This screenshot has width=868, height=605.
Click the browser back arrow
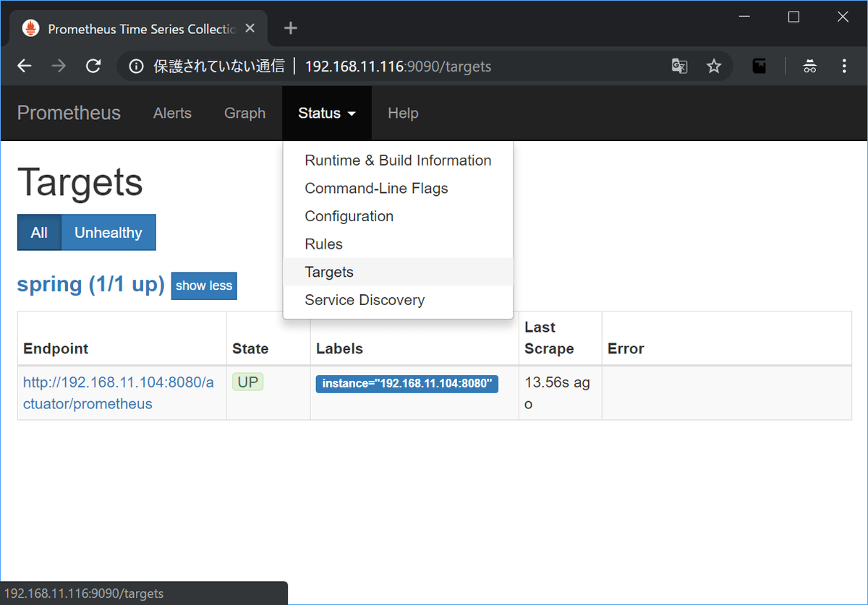[25, 66]
